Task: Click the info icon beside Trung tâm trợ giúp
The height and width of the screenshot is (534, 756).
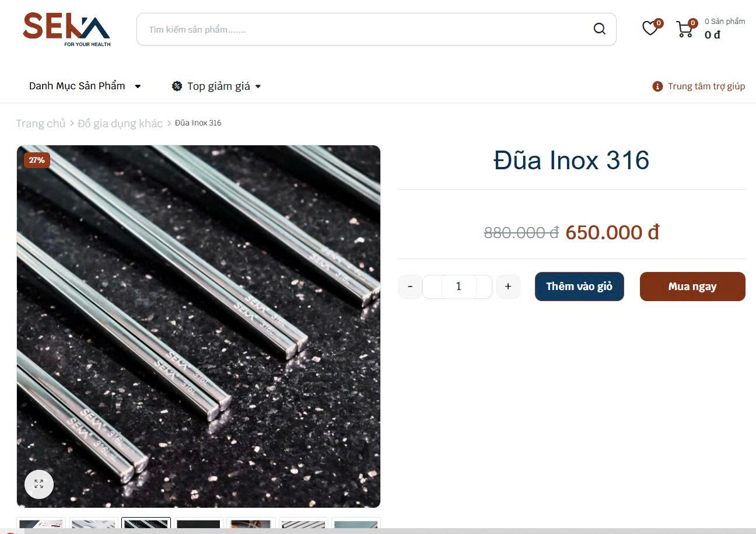Action: tap(657, 86)
